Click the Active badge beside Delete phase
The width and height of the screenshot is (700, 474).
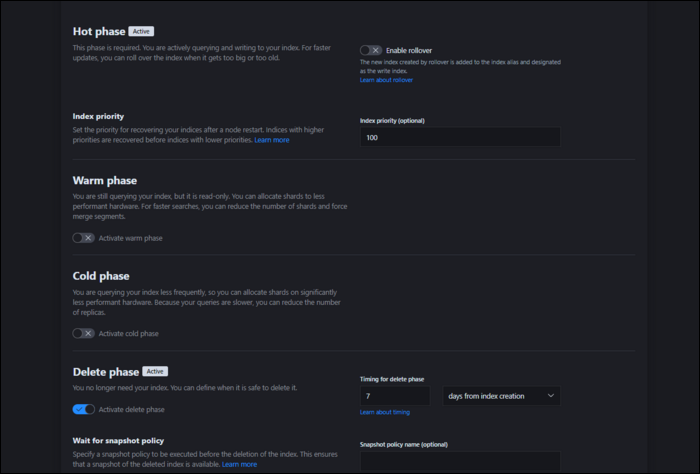click(x=155, y=371)
